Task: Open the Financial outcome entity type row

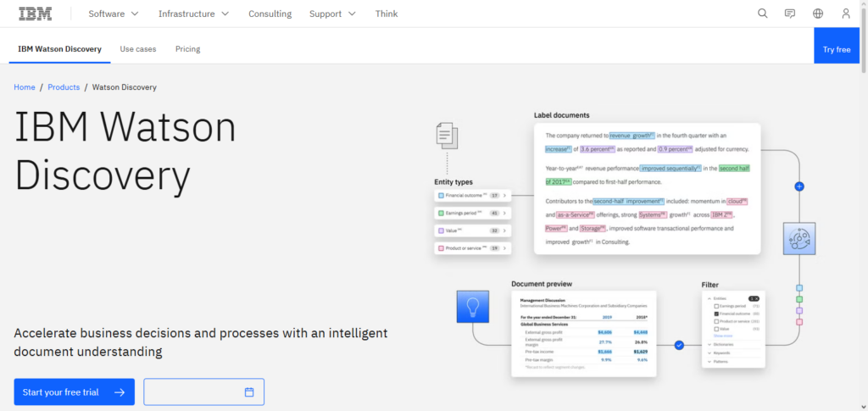Action: (x=473, y=195)
